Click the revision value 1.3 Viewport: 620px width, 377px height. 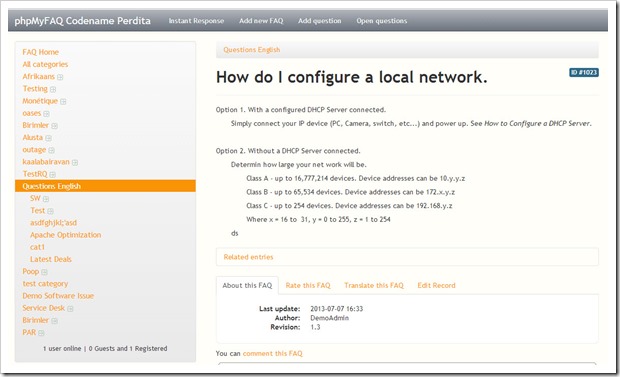click(315, 327)
